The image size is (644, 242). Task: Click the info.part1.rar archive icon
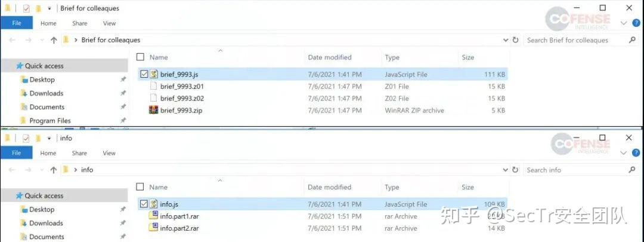154,216
